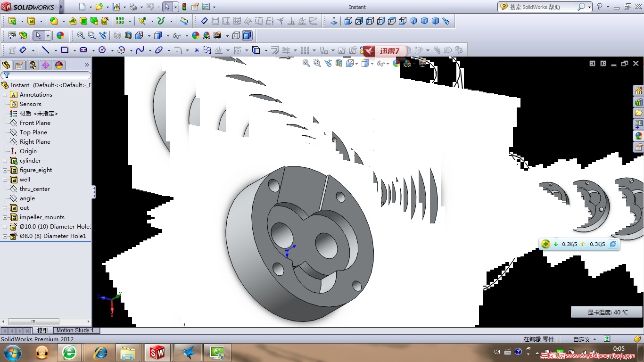This screenshot has width=644, height=362.
Task: Toggle Wireframe display mode button
Action: (236, 35)
